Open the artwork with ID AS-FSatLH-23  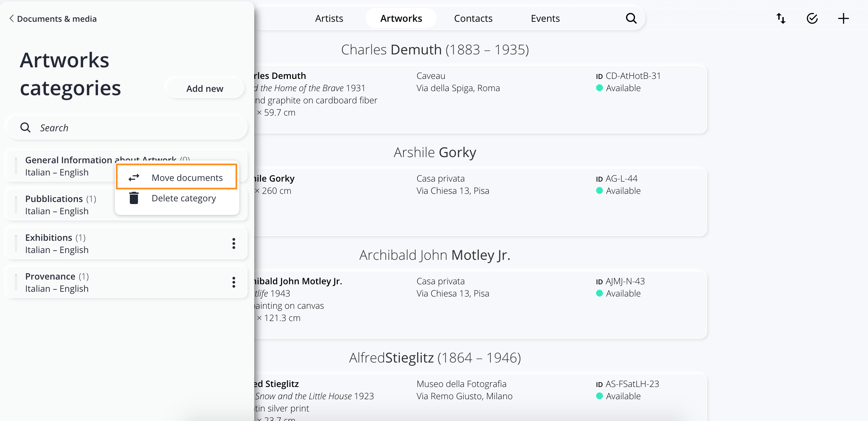point(481,397)
